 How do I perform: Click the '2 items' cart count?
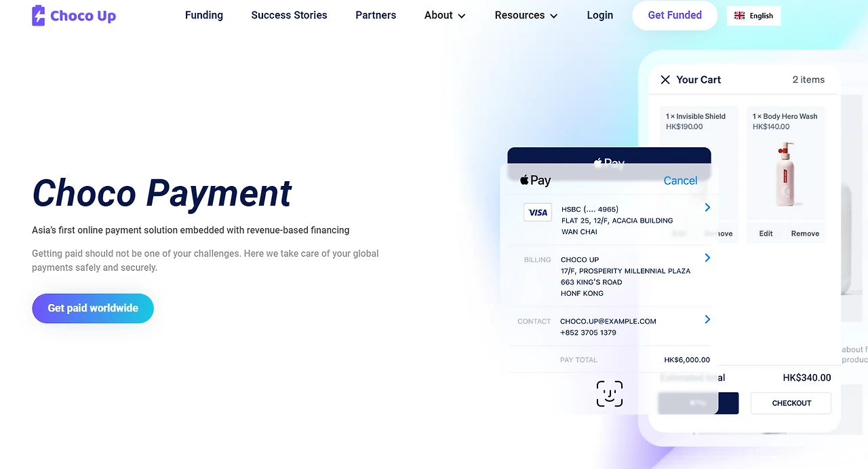coord(808,79)
